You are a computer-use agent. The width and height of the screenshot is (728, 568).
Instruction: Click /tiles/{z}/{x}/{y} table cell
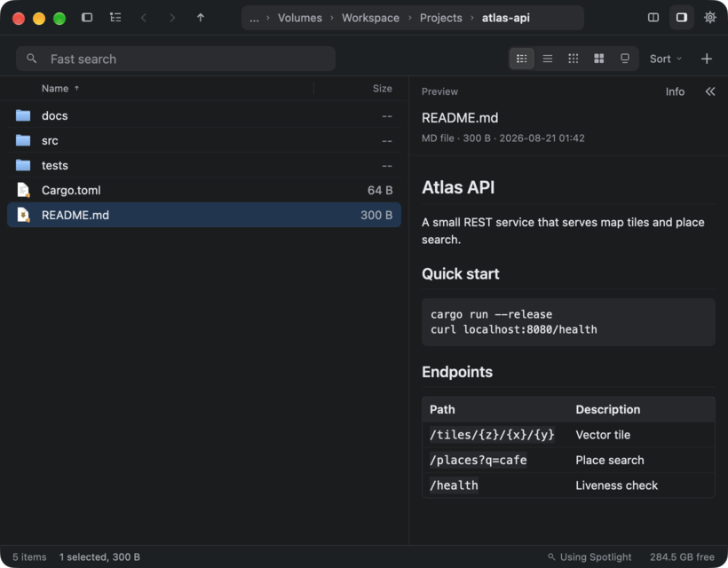[492, 435]
